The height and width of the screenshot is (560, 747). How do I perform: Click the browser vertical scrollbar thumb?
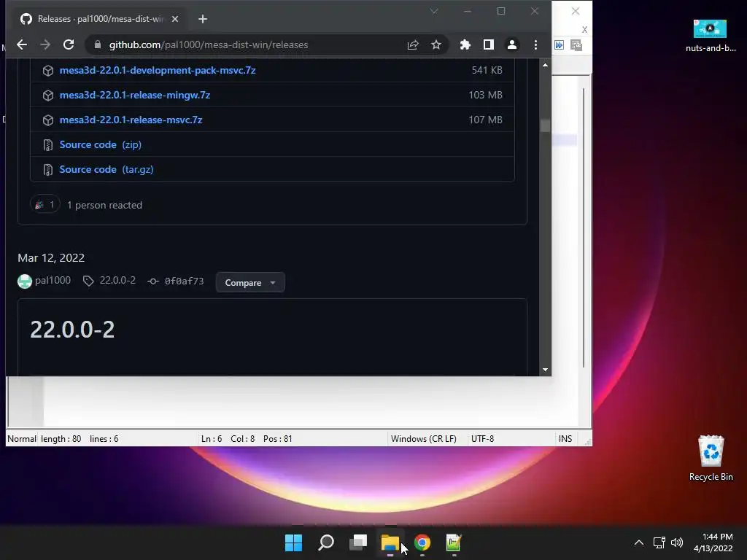point(545,125)
